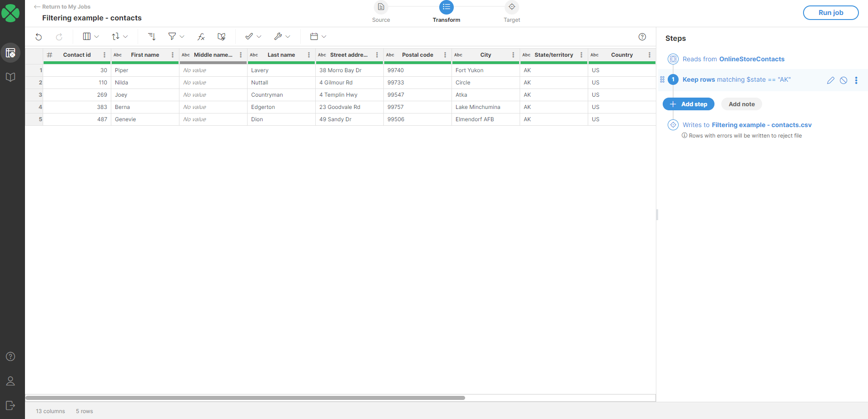The height and width of the screenshot is (419, 868).
Task: Open the user profile icon in sidebar
Action: click(x=10, y=381)
